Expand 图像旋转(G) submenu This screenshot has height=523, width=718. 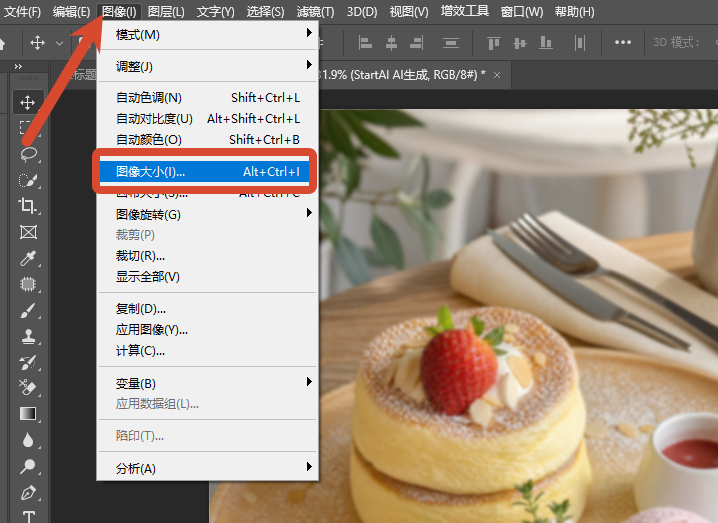click(310, 212)
